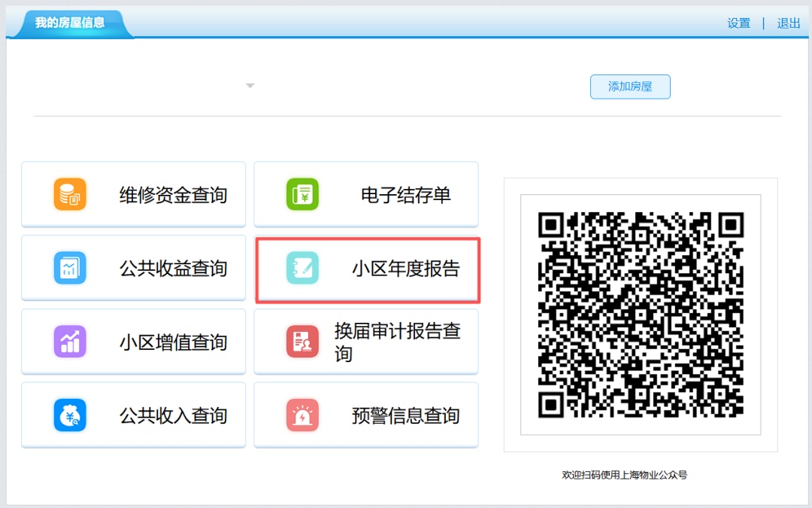Switch to the 我的房屋信息 tab
The width and height of the screenshot is (812, 508).
point(70,23)
